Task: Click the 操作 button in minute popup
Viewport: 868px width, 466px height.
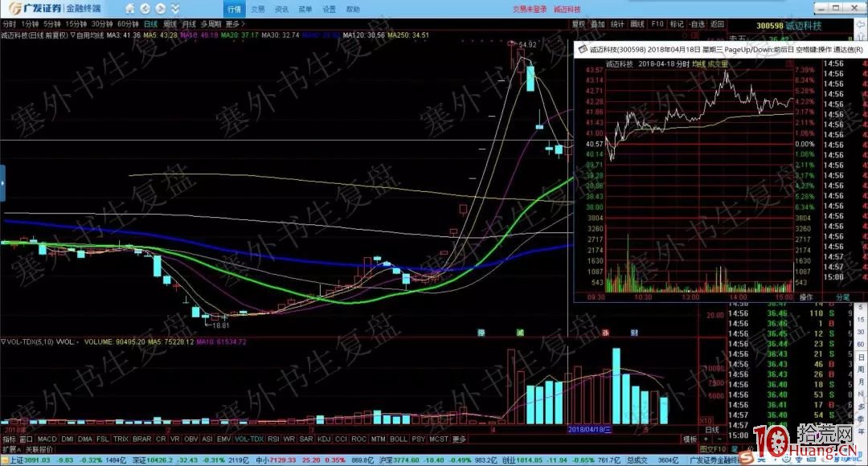Action: point(806,297)
